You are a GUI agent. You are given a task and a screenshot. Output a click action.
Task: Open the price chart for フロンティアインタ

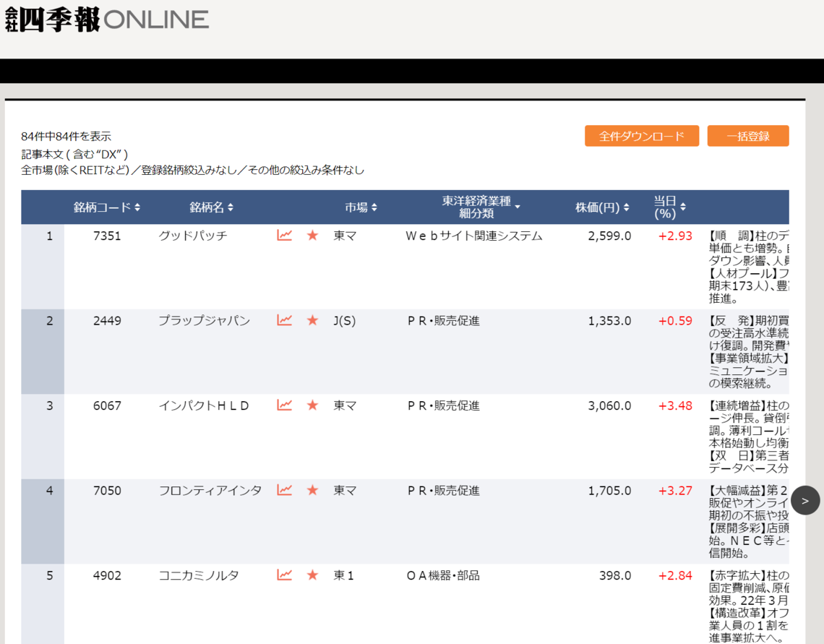tap(284, 491)
